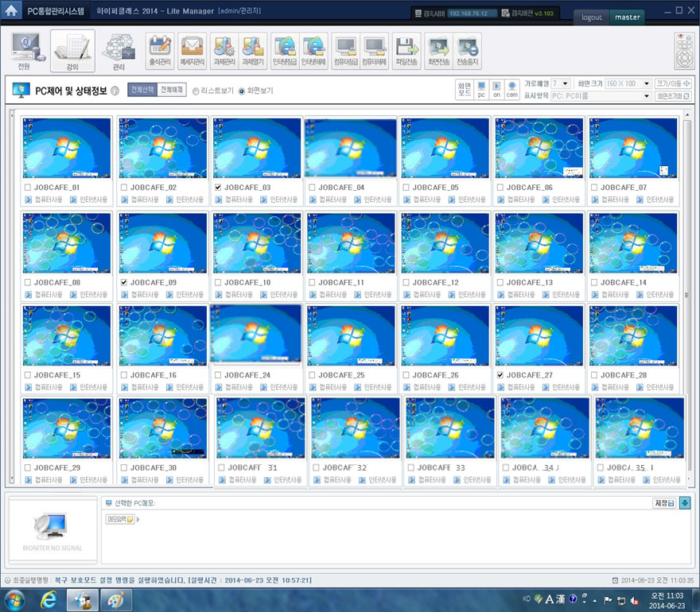Click the JOBCAFE_11 screen thumbnail

coord(351,243)
